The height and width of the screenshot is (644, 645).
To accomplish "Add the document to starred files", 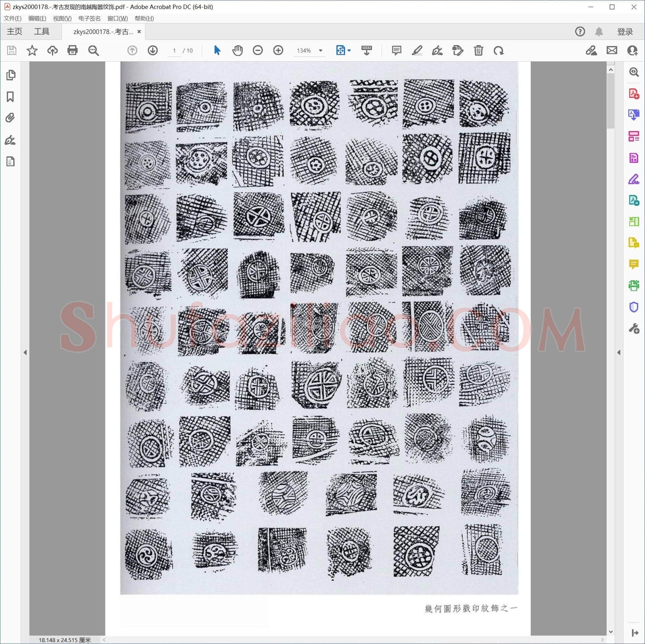I will coord(32,50).
